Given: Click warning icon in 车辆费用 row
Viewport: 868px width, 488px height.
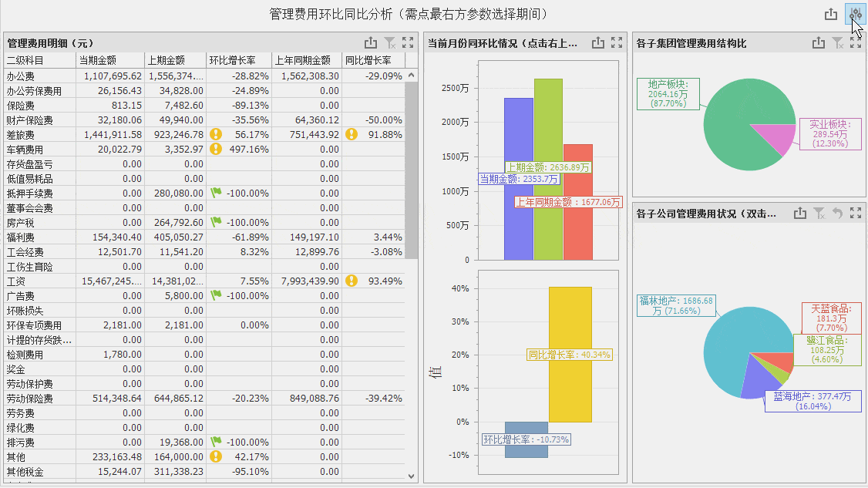Looking at the screenshot, I should (216, 149).
